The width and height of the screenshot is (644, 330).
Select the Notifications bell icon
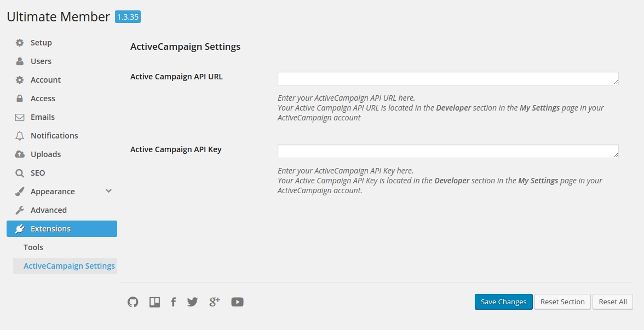(x=19, y=136)
